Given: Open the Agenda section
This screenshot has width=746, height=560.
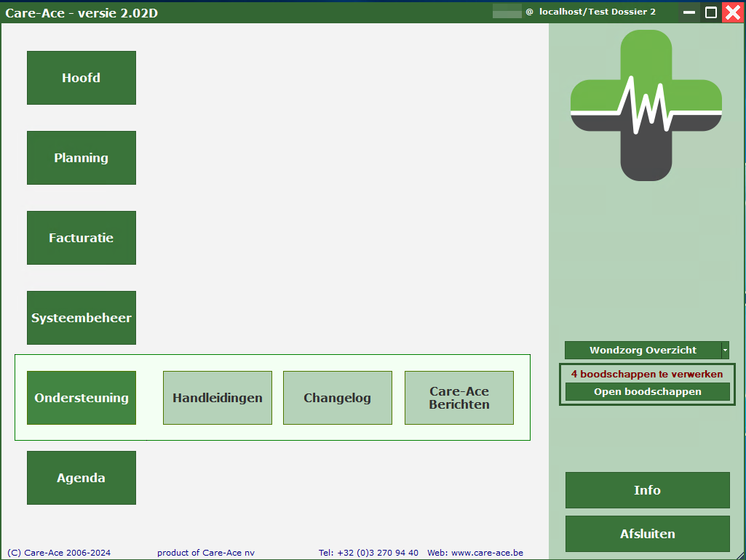Looking at the screenshot, I should point(82,478).
